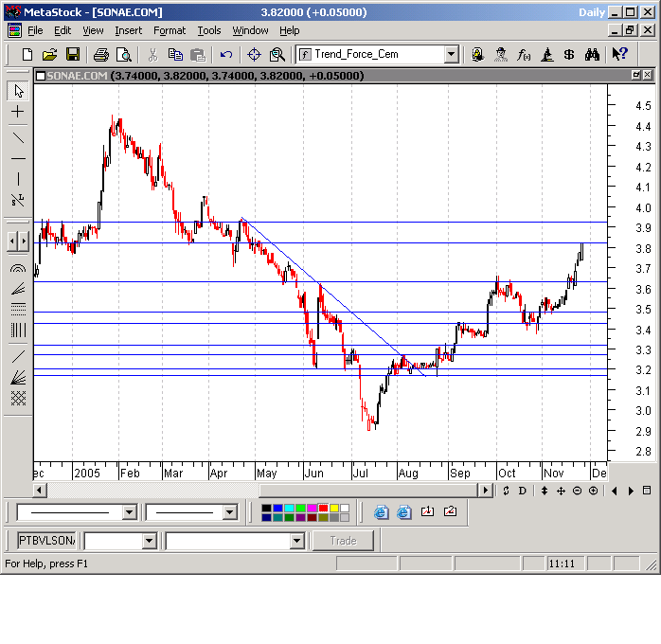Open the Format menu
The image size is (661, 644).
[x=170, y=30]
